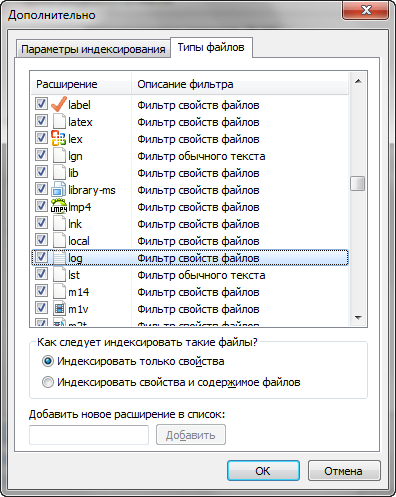396x497 pixels.
Task: Uncheck the label extension checkbox
Action: pyautogui.click(x=41, y=103)
